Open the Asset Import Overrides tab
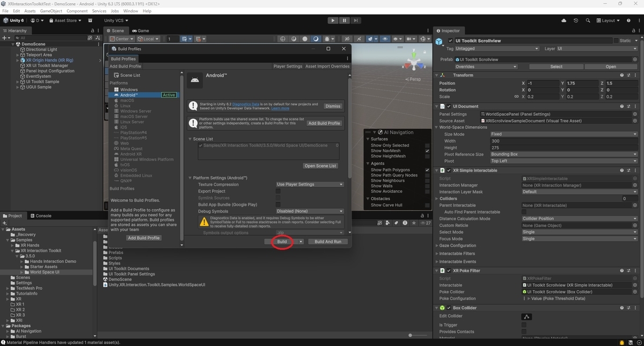 [x=327, y=67]
